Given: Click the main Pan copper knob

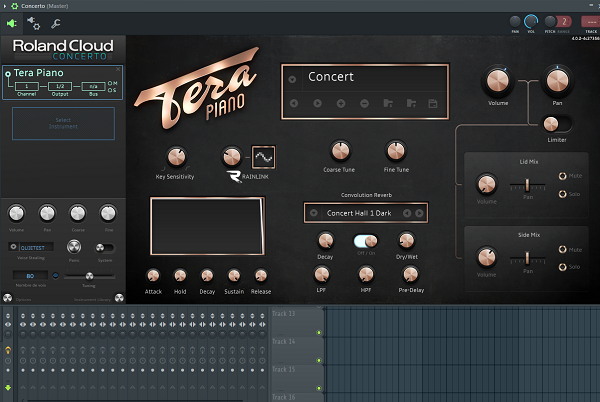Looking at the screenshot, I should [557, 81].
